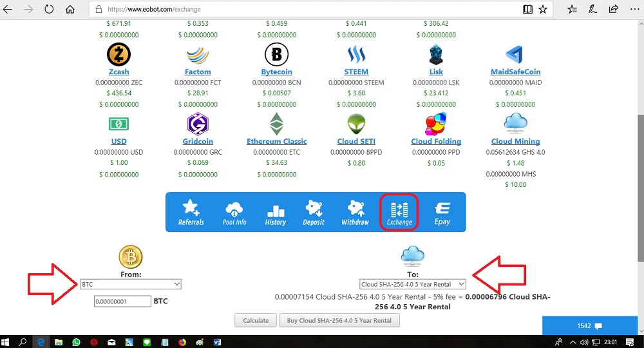The height and width of the screenshot is (348, 644).
Task: Open the favorites hub icon
Action: click(572, 9)
